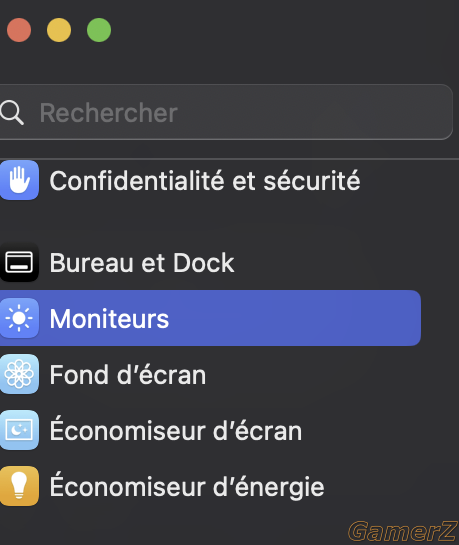The image size is (459, 545).
Task: Open the Bureau et Dock pane
Action: (x=142, y=263)
